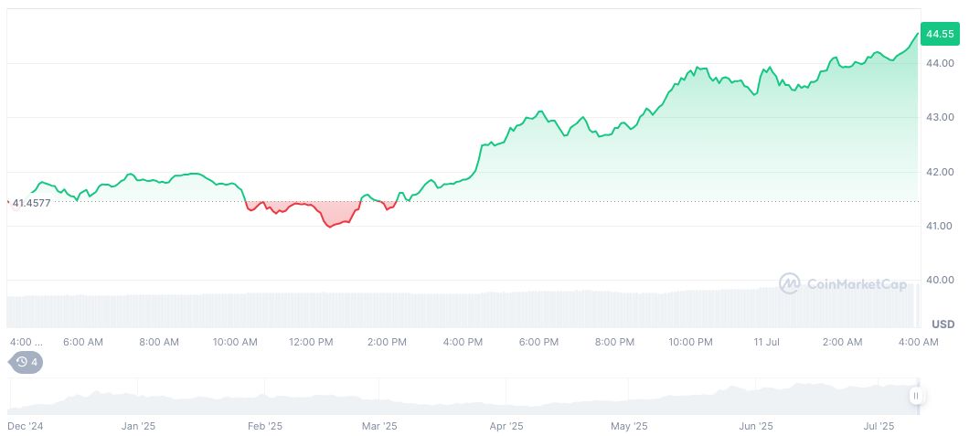
Task: Select Jun '25 in the navigator timeline
Action: pyautogui.click(x=755, y=426)
